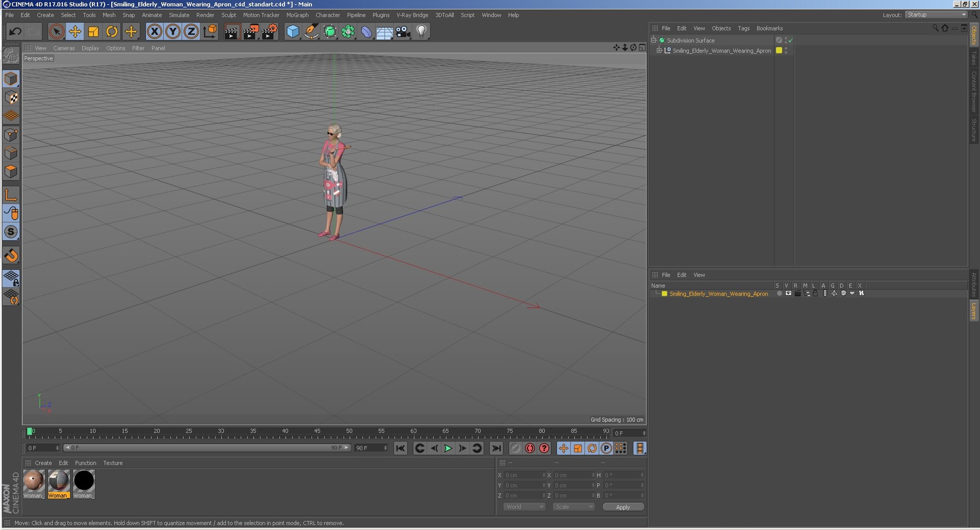This screenshot has width=980, height=530.
Task: Open the Deformer objects icon
Action: click(366, 32)
